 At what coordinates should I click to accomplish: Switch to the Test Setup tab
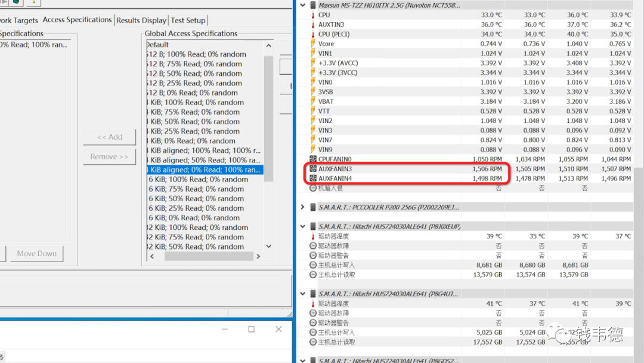pos(188,20)
